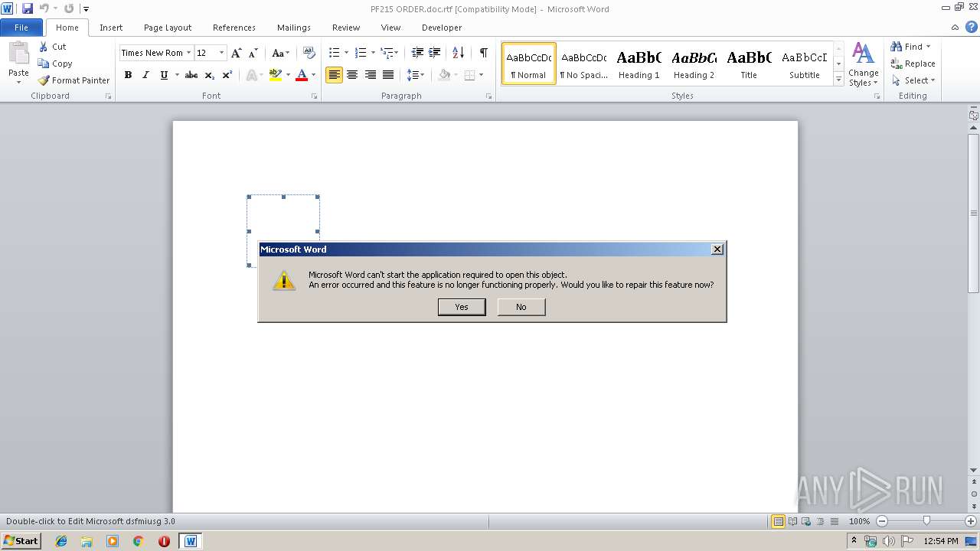The height and width of the screenshot is (551, 980).
Task: Switch to the Page Layout tab
Action: (x=168, y=28)
